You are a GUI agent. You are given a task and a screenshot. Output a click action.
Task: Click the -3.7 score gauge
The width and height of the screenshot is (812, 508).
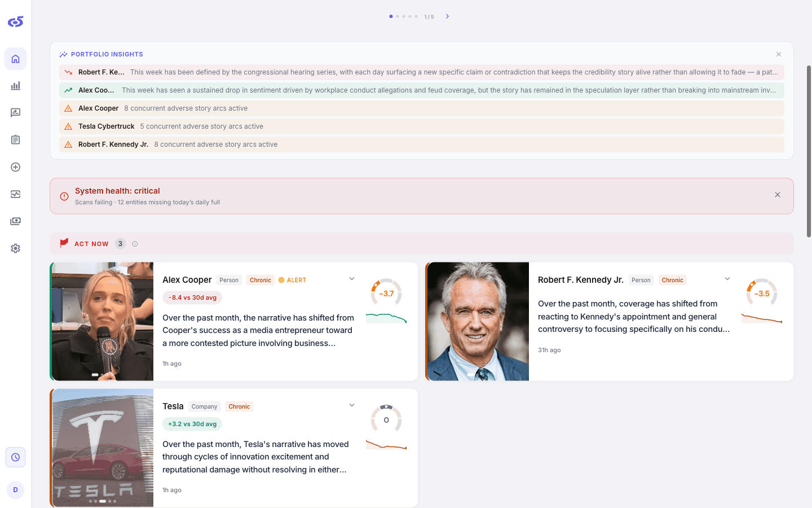click(x=386, y=293)
